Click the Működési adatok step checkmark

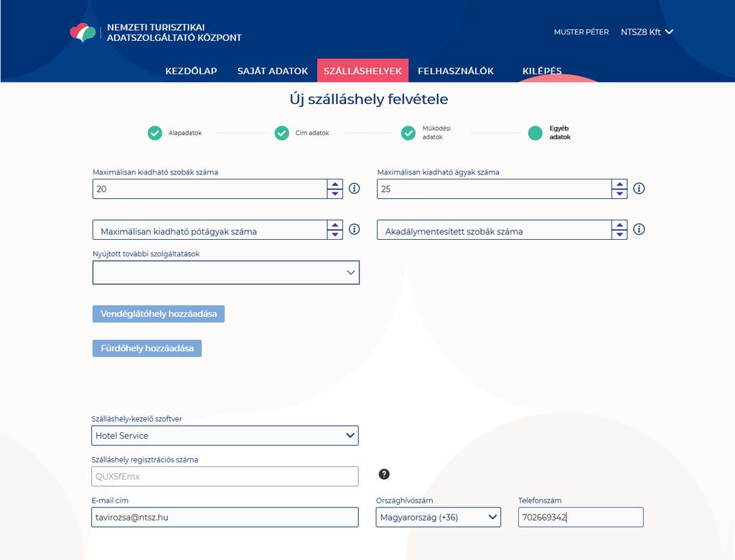[408, 134]
